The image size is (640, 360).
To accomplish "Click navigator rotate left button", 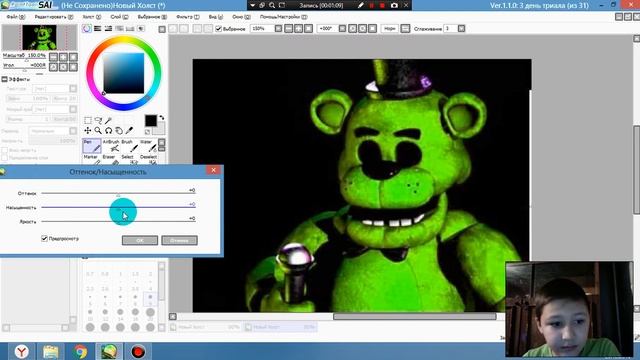I will pos(53,67).
